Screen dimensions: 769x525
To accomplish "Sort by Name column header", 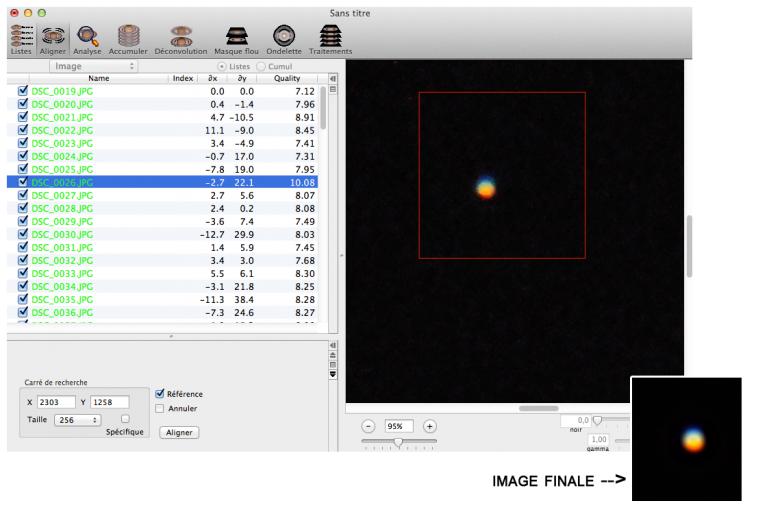I will [x=99, y=79].
